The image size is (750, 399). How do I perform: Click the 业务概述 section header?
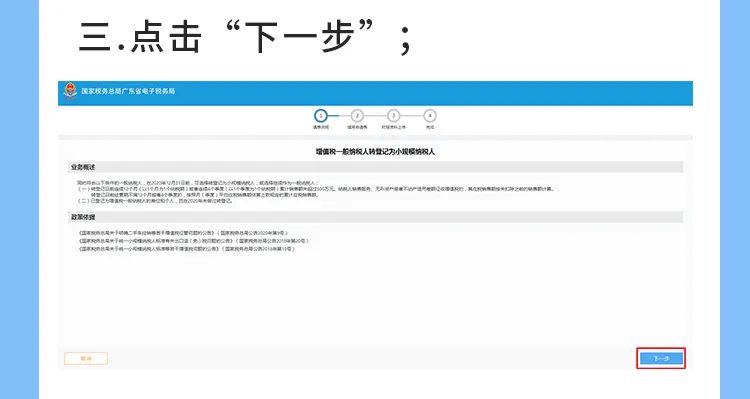coord(375,167)
